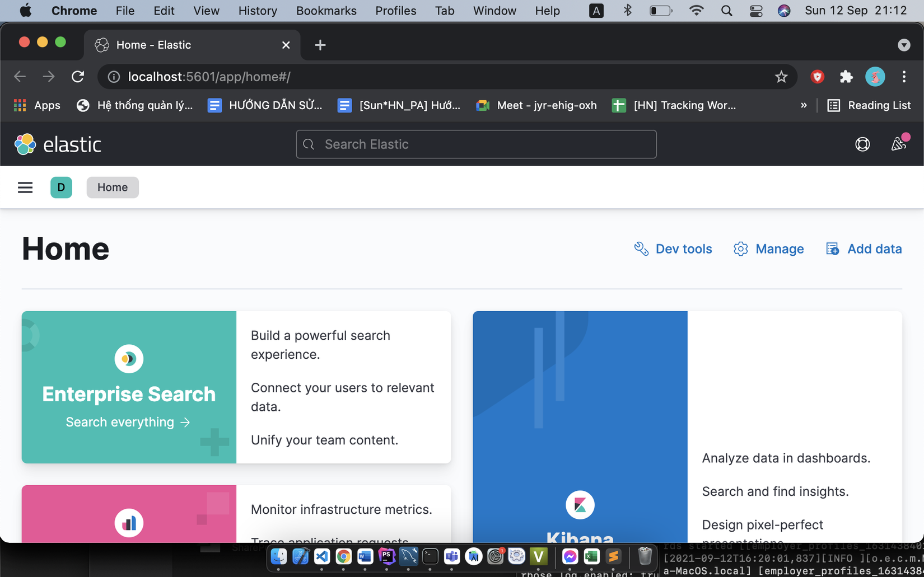Open the Elastic help menu lifebuoy icon
This screenshot has width=924, height=577.
click(x=862, y=144)
